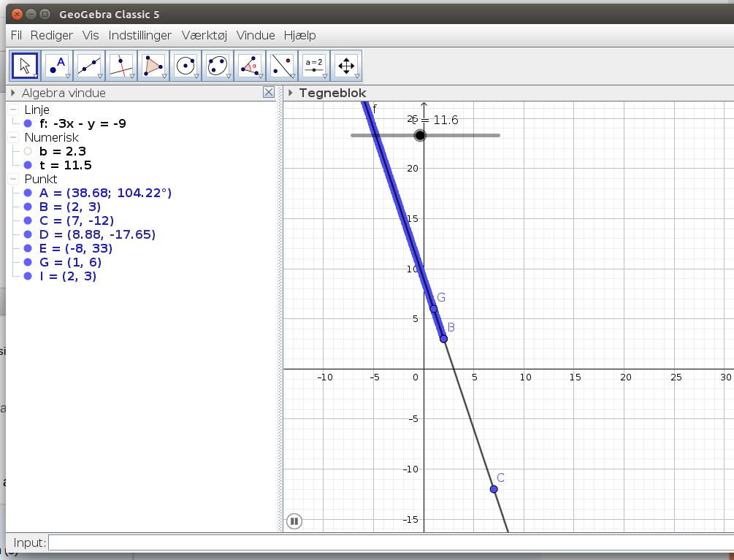This screenshot has height=560, width=734.
Task: Select the Reflect about line tool
Action: 282,66
